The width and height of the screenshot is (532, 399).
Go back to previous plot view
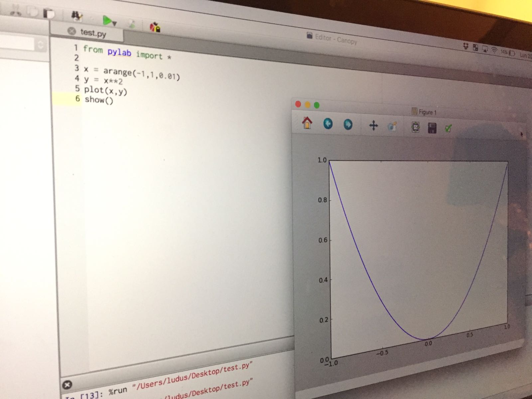point(328,124)
